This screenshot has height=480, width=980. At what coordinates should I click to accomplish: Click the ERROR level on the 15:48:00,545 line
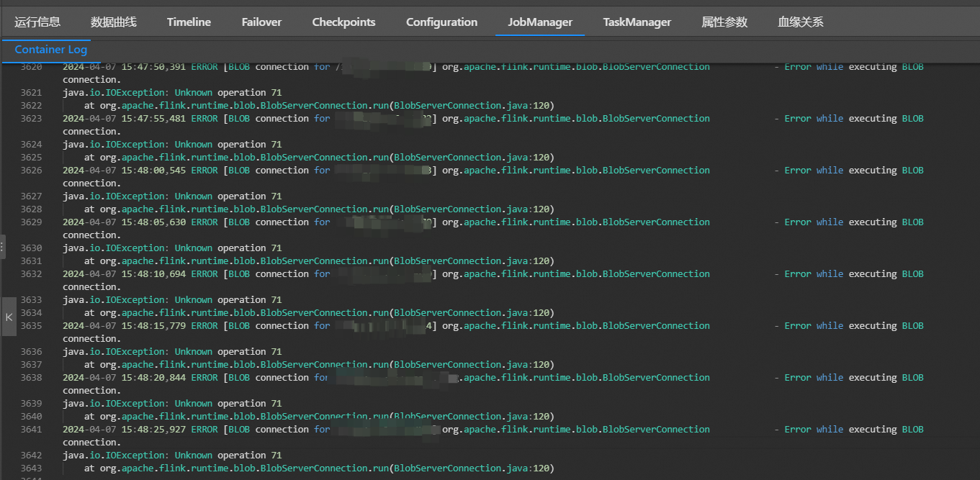tap(204, 170)
